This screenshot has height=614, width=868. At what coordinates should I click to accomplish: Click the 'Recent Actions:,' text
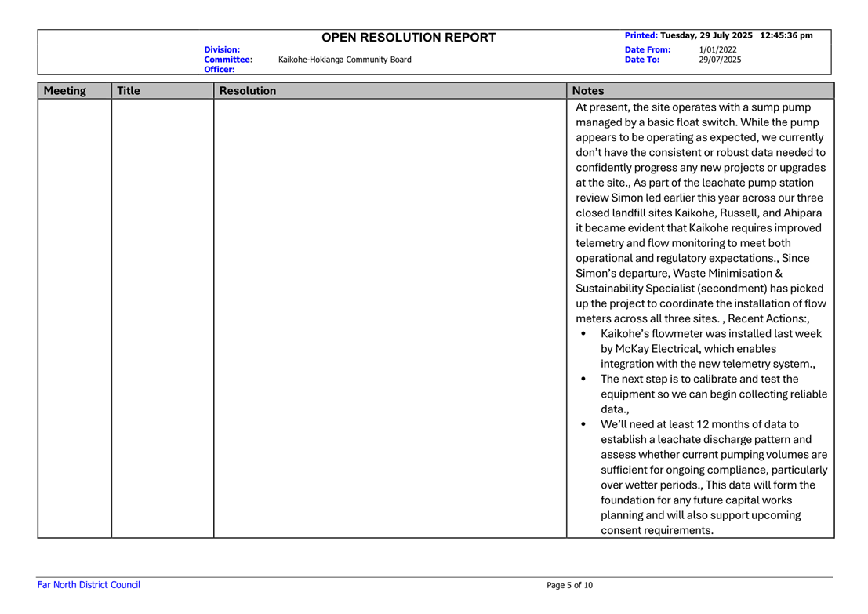(768, 318)
